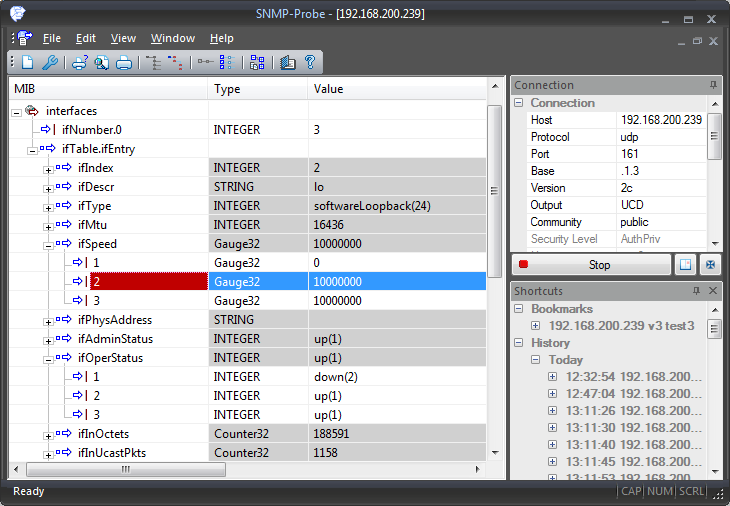
Task: Collapse the Today history group
Action: point(535,359)
